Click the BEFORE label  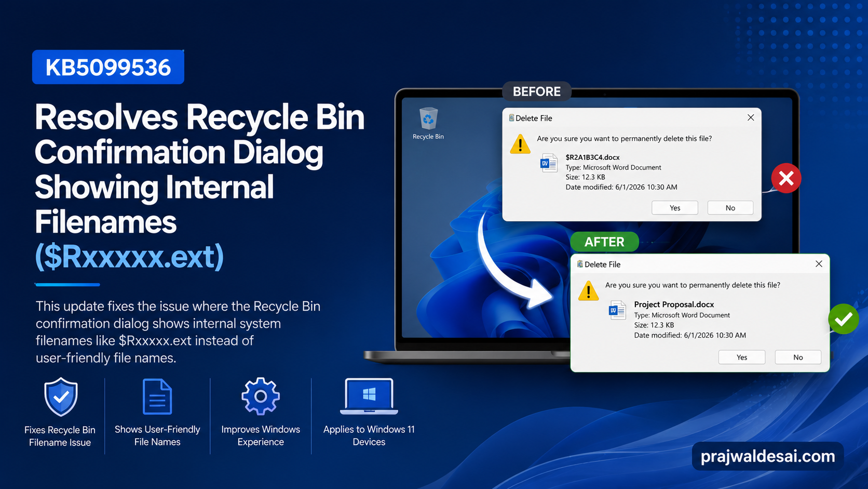coord(537,91)
